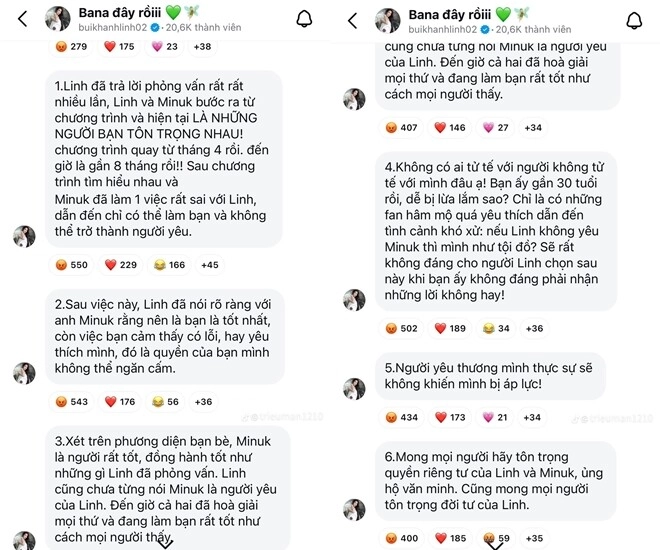Tap scroll-down chevron at right panel bottom
The image size is (660, 550).
point(495,545)
